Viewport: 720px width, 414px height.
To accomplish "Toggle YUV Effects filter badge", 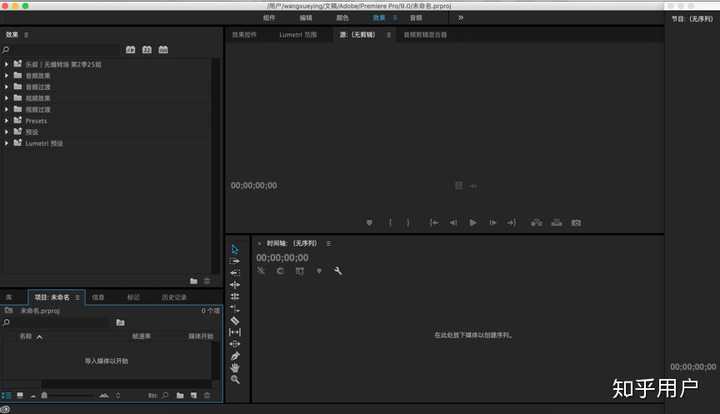I will (163, 50).
